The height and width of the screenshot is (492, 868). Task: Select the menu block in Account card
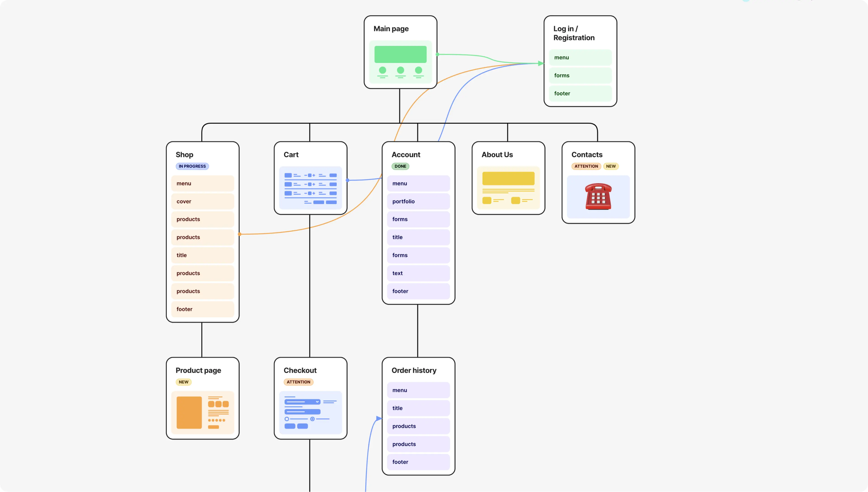418,183
